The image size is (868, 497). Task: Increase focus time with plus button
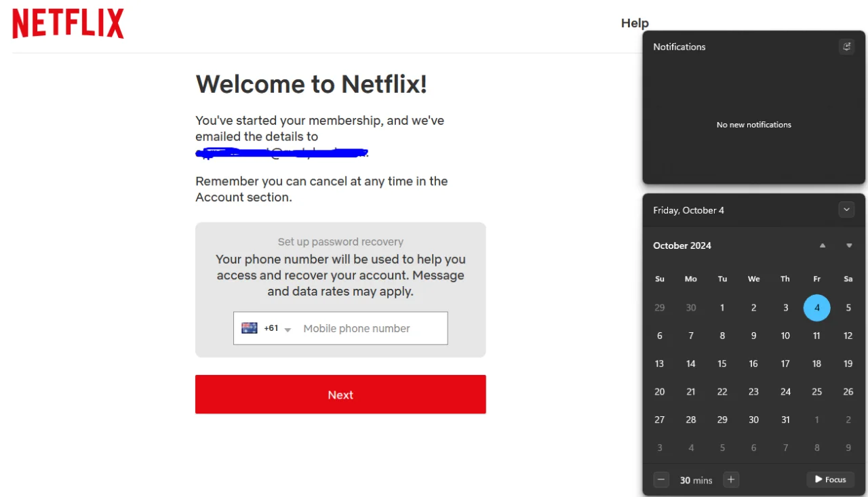click(x=731, y=479)
